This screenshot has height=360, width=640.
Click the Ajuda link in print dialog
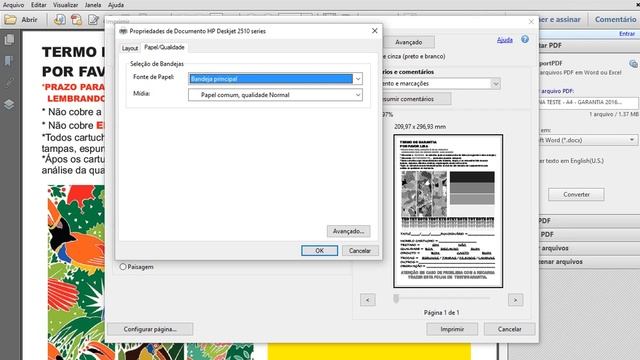(x=504, y=40)
